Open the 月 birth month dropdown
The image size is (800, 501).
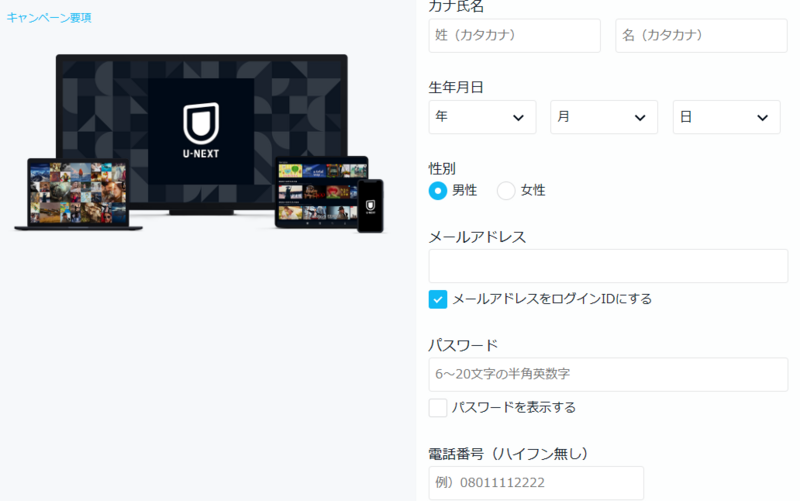click(604, 117)
